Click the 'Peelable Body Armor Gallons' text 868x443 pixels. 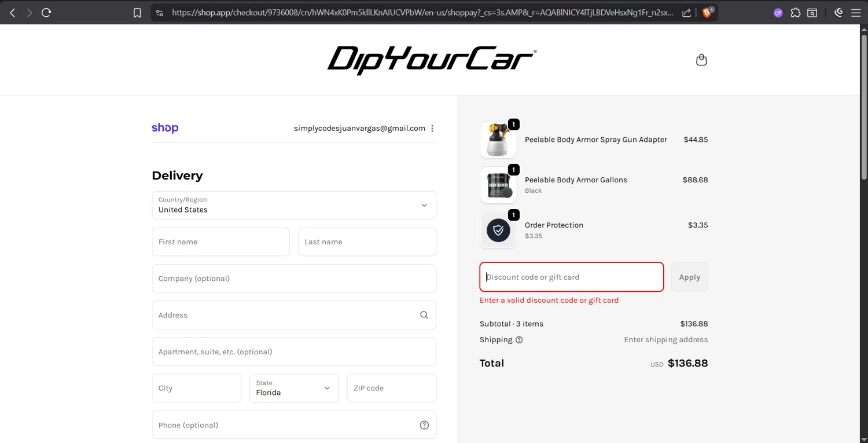pyautogui.click(x=576, y=180)
